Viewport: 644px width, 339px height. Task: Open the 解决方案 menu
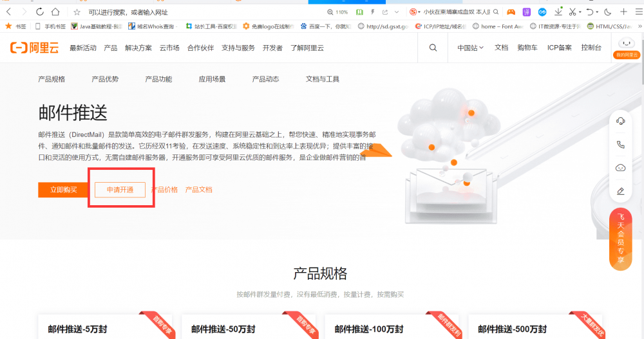138,48
